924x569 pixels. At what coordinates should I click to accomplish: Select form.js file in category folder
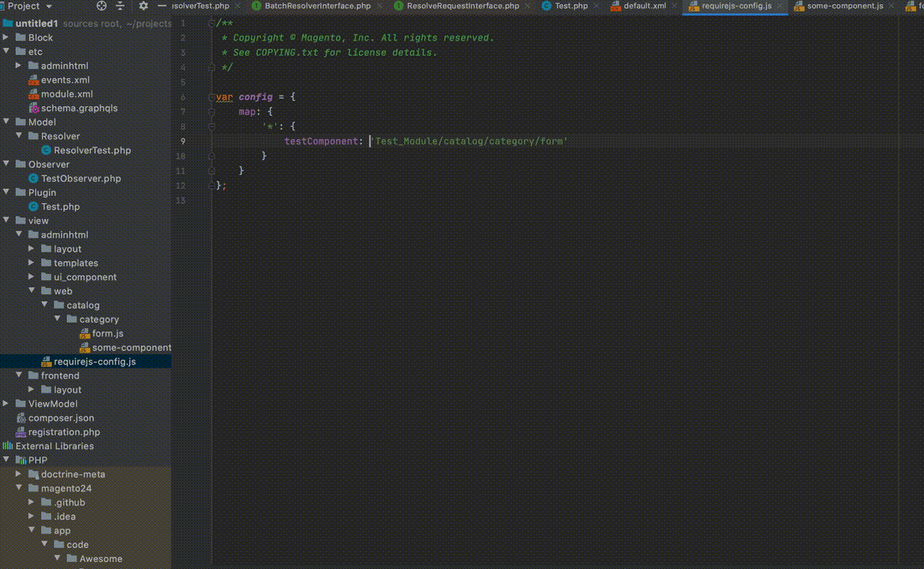[107, 334]
